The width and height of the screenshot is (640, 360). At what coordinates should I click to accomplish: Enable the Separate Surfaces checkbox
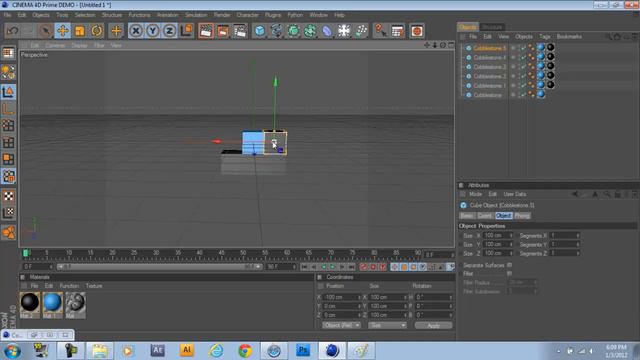[509, 265]
